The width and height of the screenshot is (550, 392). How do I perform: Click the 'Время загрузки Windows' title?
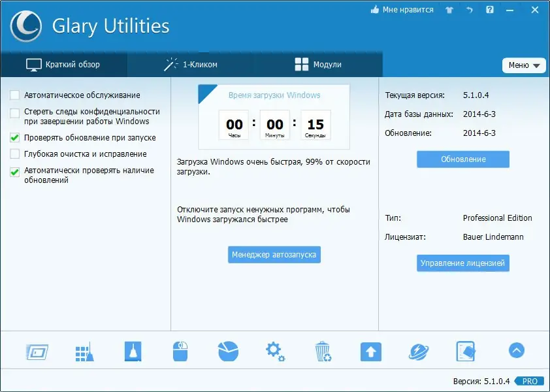click(x=274, y=95)
